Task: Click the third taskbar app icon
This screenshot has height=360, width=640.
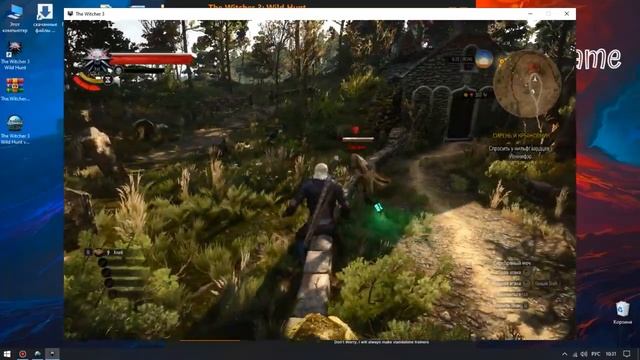Action: point(38,354)
